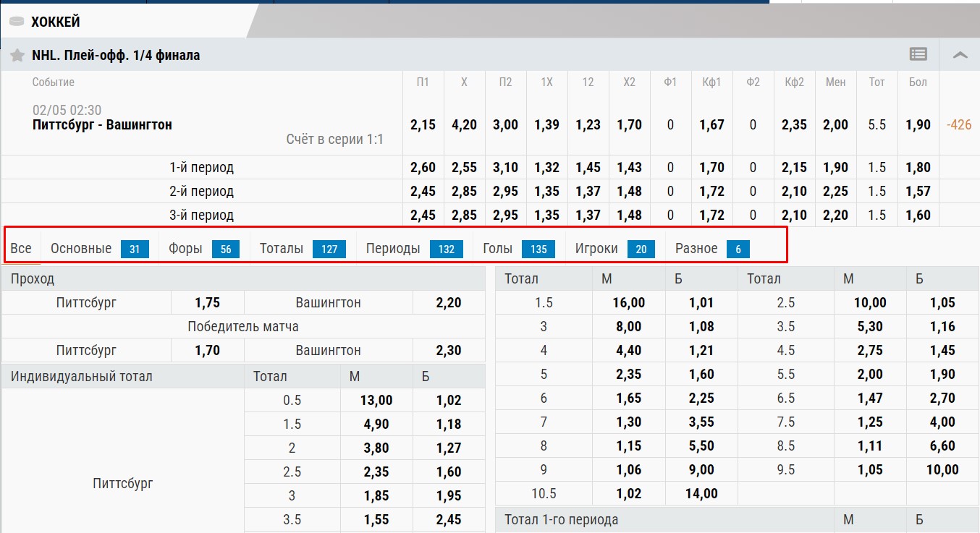The image size is (980, 533).
Task: Choose total 6.5 over 2,70
Action: click(x=943, y=398)
